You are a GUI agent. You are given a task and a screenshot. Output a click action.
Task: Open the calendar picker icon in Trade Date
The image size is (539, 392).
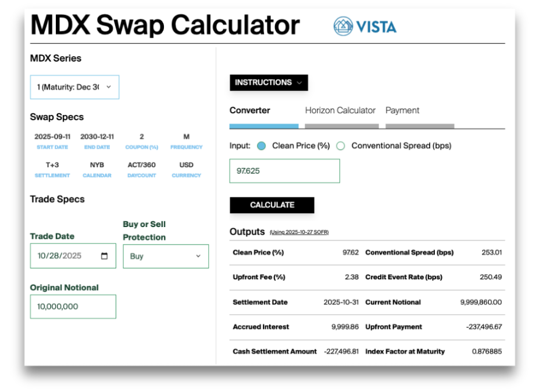(104, 256)
